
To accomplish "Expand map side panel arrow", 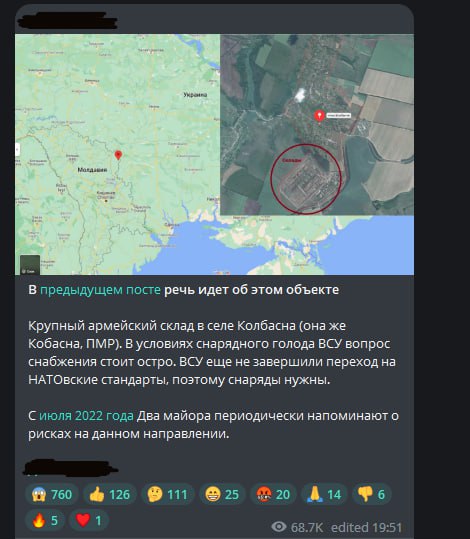I will pyautogui.click(x=17, y=150).
